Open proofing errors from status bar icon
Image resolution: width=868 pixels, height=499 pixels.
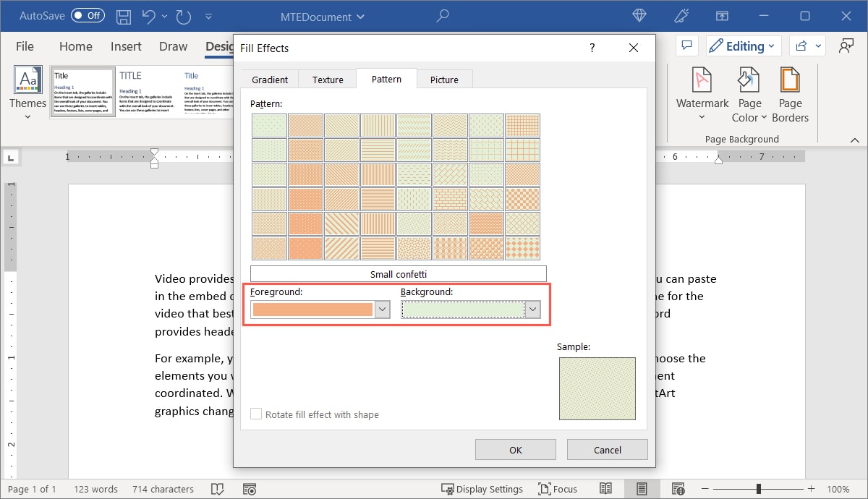[217, 489]
